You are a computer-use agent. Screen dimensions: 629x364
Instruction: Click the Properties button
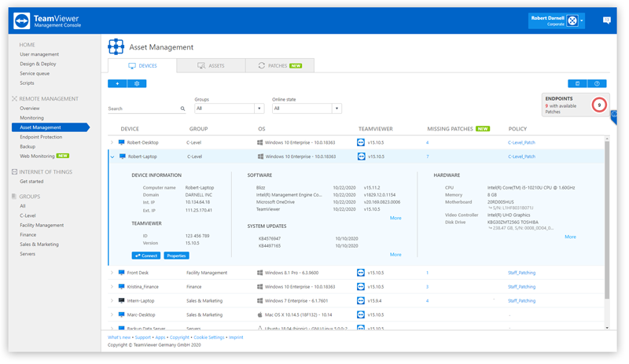tap(176, 256)
